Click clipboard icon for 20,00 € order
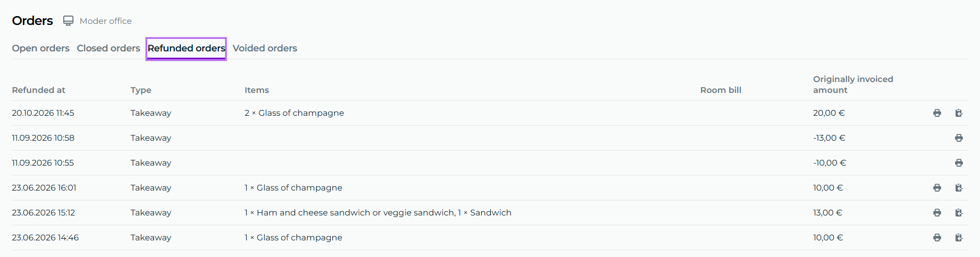The image size is (980, 257). (x=959, y=113)
